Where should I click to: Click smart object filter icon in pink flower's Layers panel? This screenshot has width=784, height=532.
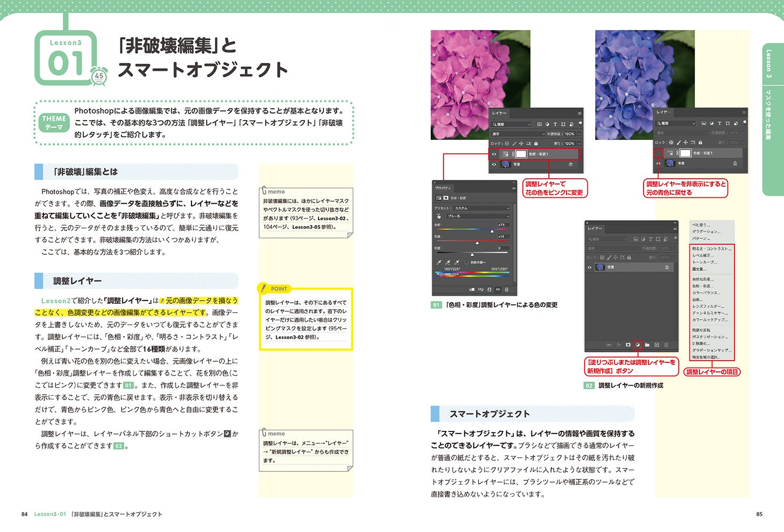pyautogui.click(x=571, y=124)
